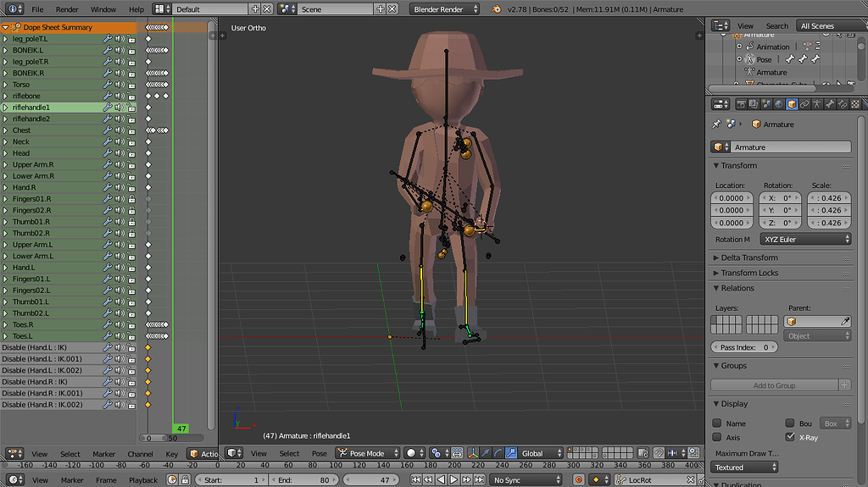Open the Bone Constraints properties tab

pos(843,104)
